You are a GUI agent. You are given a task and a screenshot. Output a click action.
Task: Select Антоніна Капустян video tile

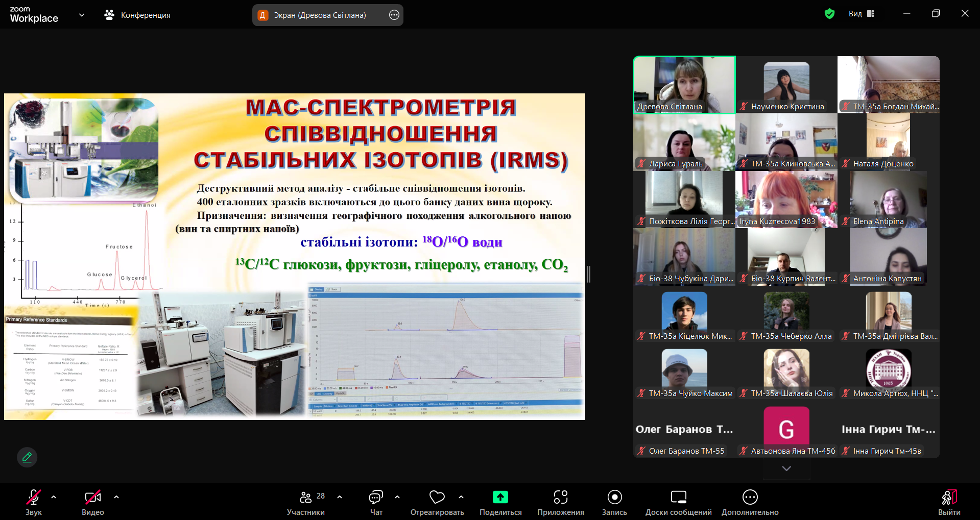tap(889, 257)
